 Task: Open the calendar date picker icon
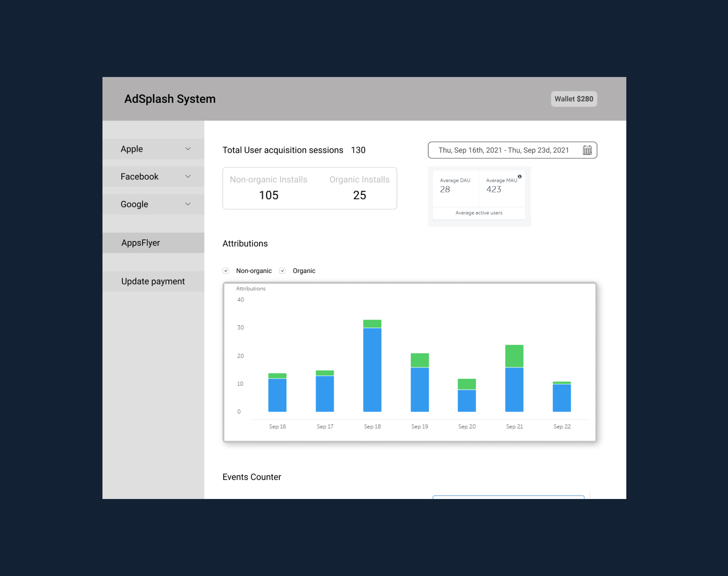click(x=587, y=150)
